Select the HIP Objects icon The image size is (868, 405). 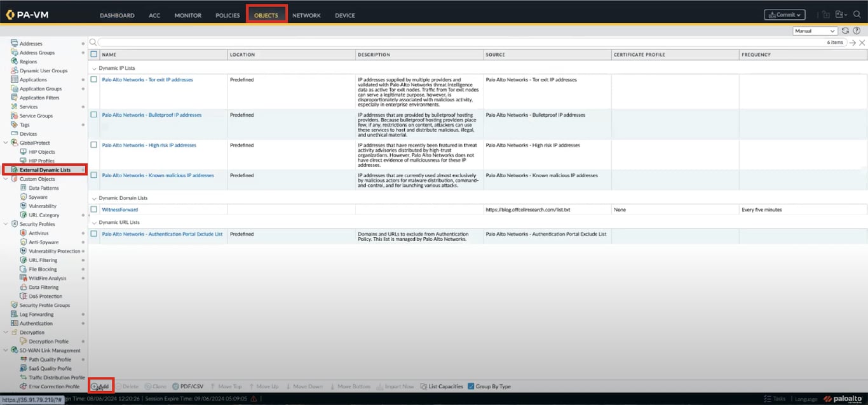click(x=23, y=152)
